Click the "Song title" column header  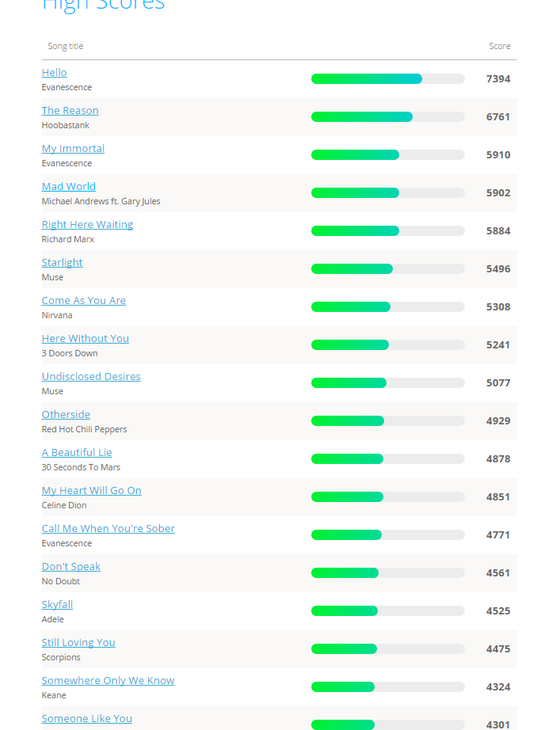[x=66, y=47]
